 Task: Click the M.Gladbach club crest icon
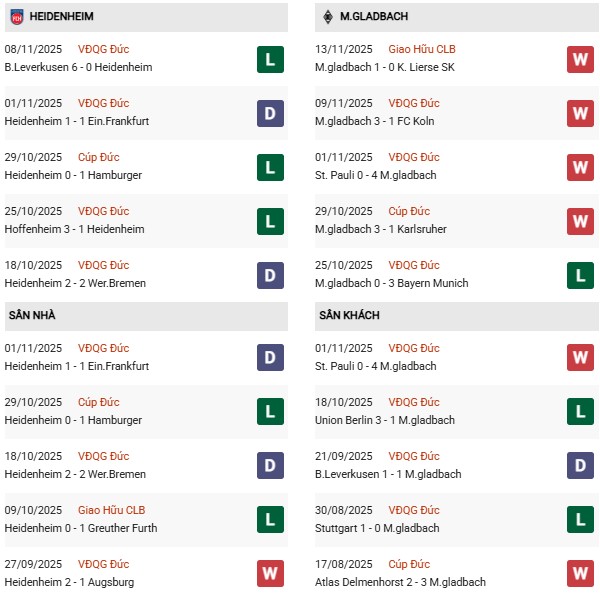coord(327,17)
